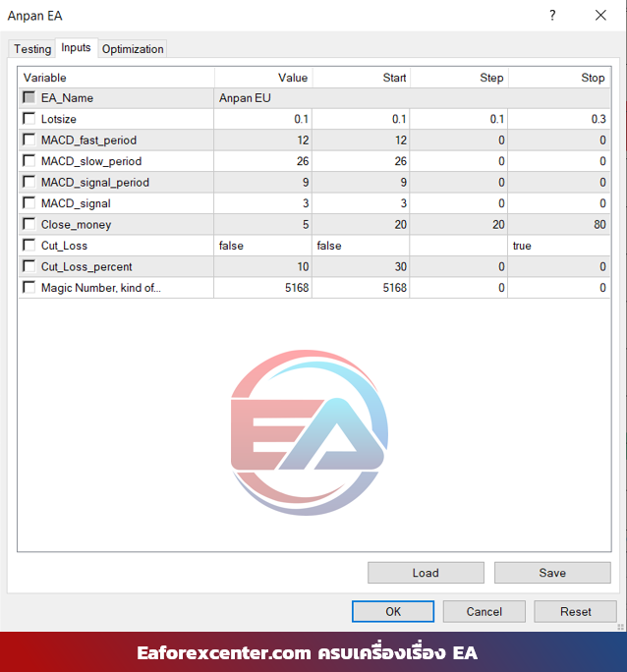Reset inputs with the Reset button

pos(575,611)
